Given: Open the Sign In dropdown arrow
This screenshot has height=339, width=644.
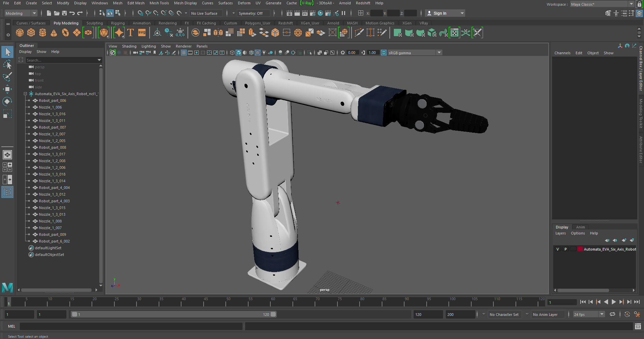Looking at the screenshot, I should [462, 13].
